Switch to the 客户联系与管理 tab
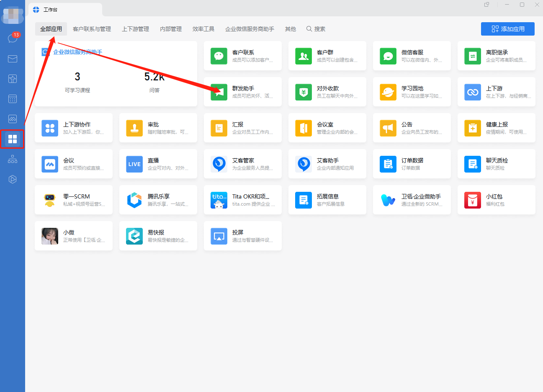Screen dimensions: 543x392 tap(92, 29)
